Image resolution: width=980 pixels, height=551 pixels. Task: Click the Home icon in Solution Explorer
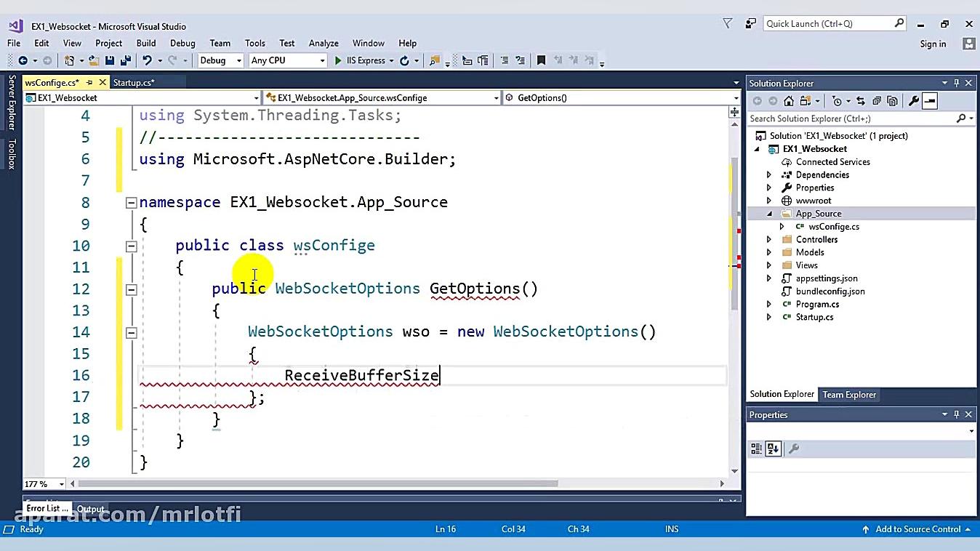790,101
